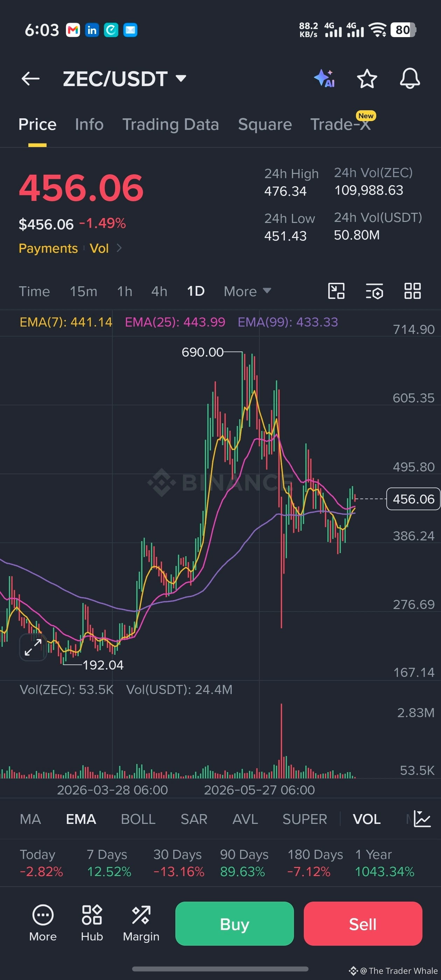
Task: Open the chart drawing tools icon
Action: tap(336, 291)
